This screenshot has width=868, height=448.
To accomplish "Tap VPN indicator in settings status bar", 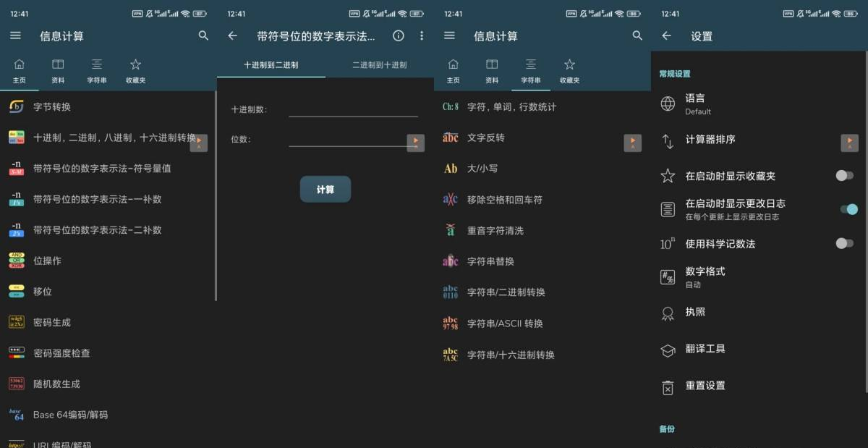I will point(788,14).
